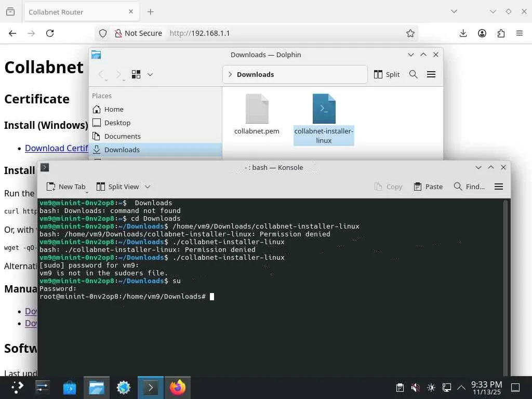The image size is (532, 399).
Task: Click the Konsole vertical scrollbar
Action: 506,287
